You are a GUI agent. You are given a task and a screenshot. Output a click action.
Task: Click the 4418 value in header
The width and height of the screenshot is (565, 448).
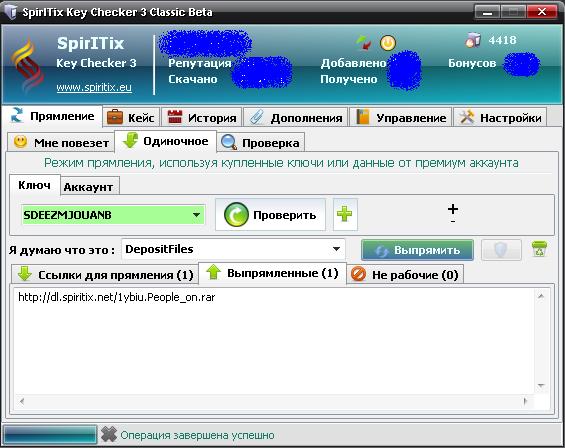[502, 40]
